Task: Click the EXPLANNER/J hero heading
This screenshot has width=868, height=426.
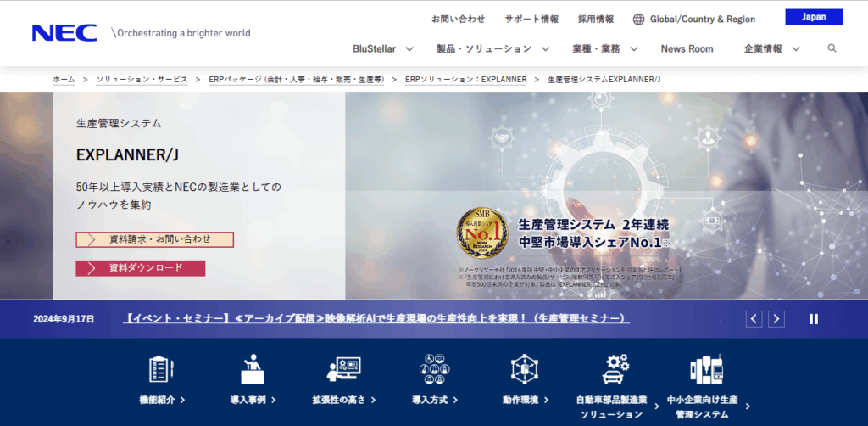Action: point(127,155)
